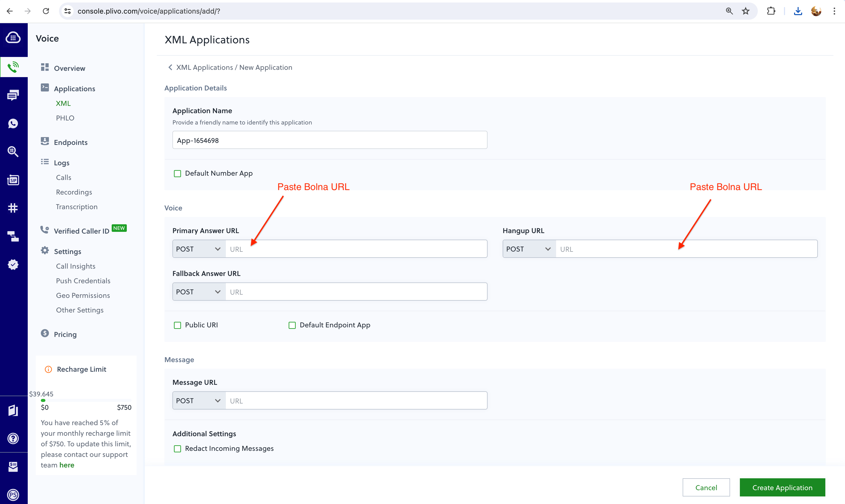This screenshot has height=504, width=845.
Task: Click Create Application button
Action: click(782, 487)
